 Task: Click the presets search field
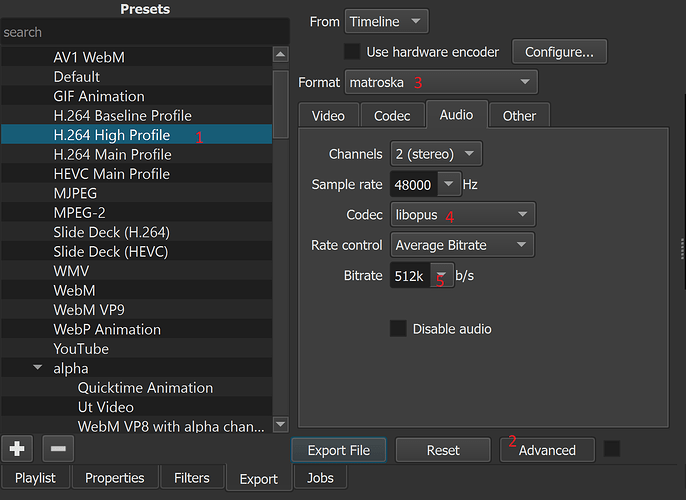pos(145,32)
